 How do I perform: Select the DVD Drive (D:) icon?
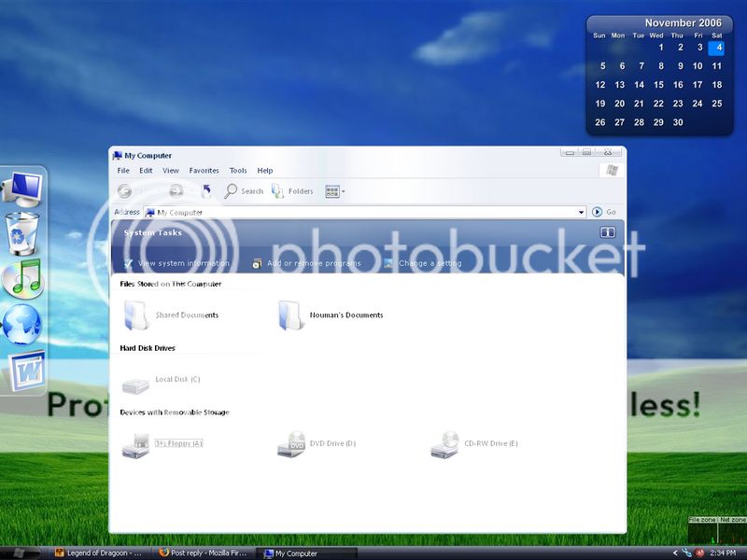pos(291,444)
